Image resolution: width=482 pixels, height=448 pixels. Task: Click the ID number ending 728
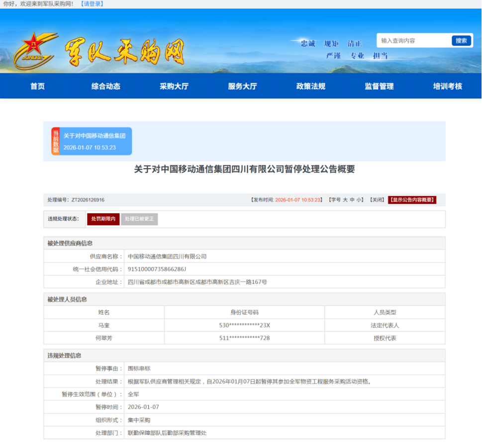pos(244,338)
